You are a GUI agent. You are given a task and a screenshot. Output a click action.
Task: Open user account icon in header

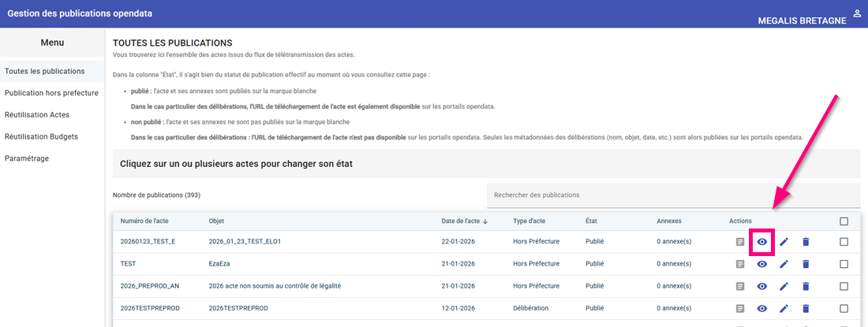pyautogui.click(x=857, y=13)
